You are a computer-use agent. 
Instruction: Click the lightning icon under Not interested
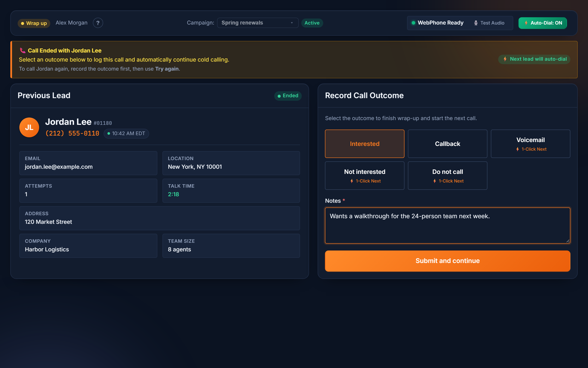[352, 181]
